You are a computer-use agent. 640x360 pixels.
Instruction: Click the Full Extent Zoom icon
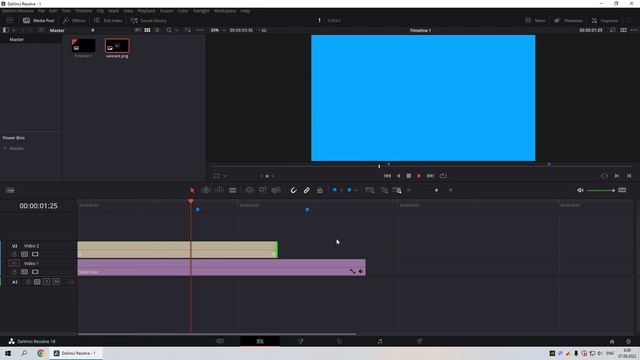[x=370, y=190]
